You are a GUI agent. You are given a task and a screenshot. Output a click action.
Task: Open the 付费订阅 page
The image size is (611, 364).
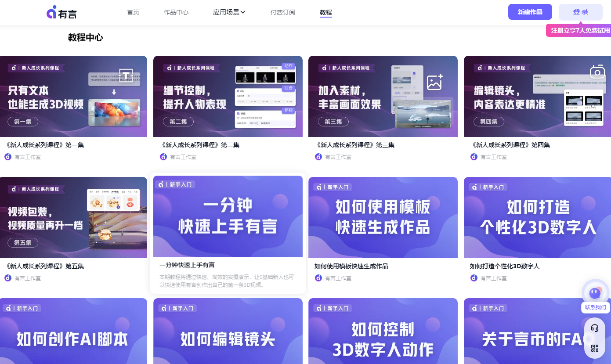283,12
